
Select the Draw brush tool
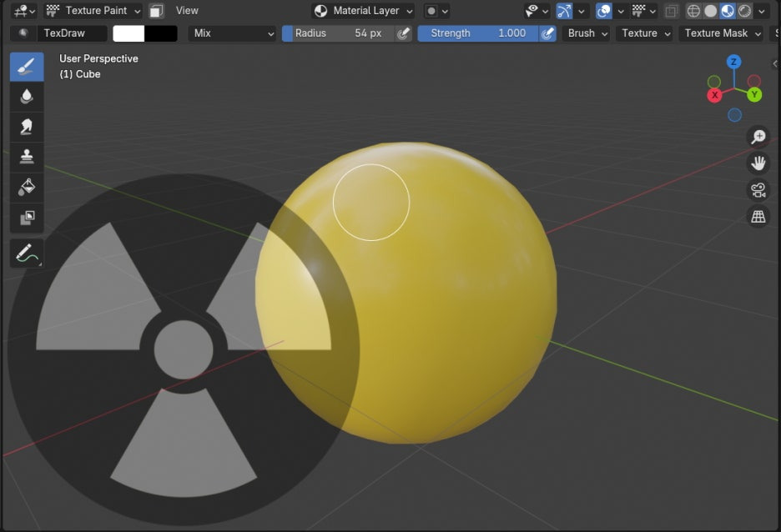click(x=27, y=67)
